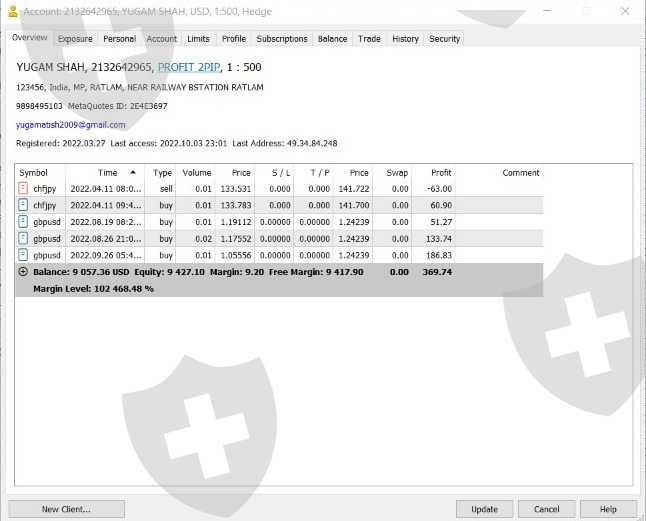Image resolution: width=646 pixels, height=521 pixels.
Task: Click the buy icon on the chfjpy 133.783 row
Action: [23, 205]
